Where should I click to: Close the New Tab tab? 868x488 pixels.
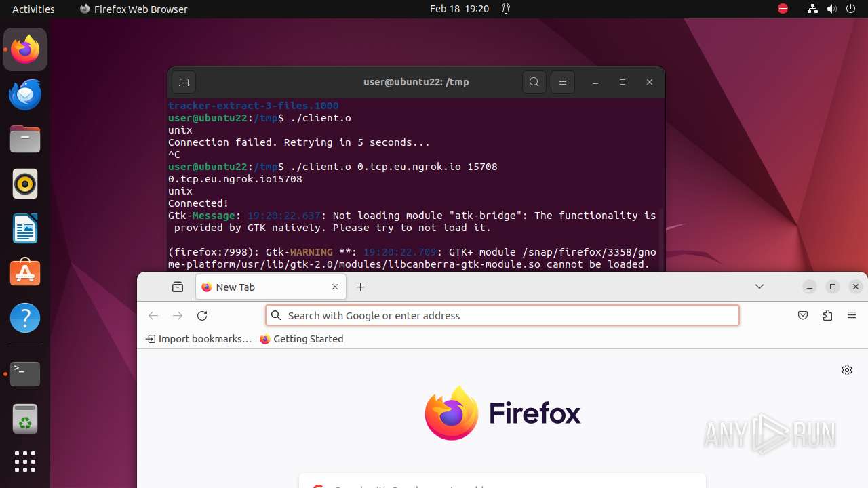point(335,287)
